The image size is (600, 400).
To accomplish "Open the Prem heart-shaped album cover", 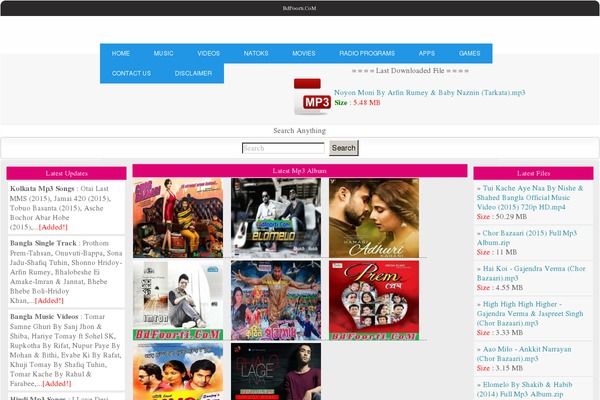I will (374, 300).
